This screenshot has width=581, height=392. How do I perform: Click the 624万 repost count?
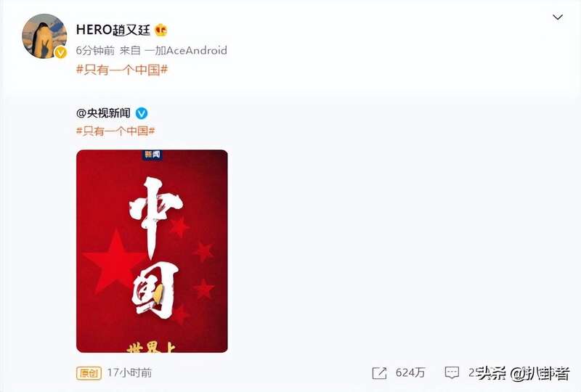[x=410, y=372]
